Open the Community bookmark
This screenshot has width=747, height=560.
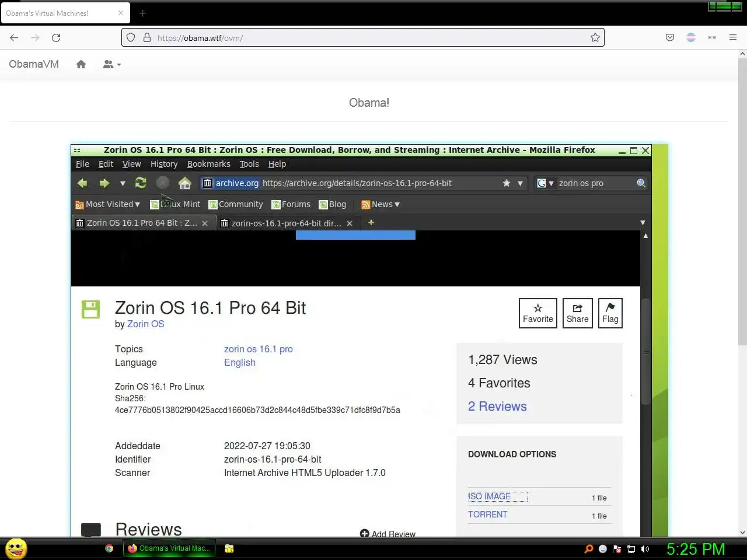pyautogui.click(x=236, y=204)
